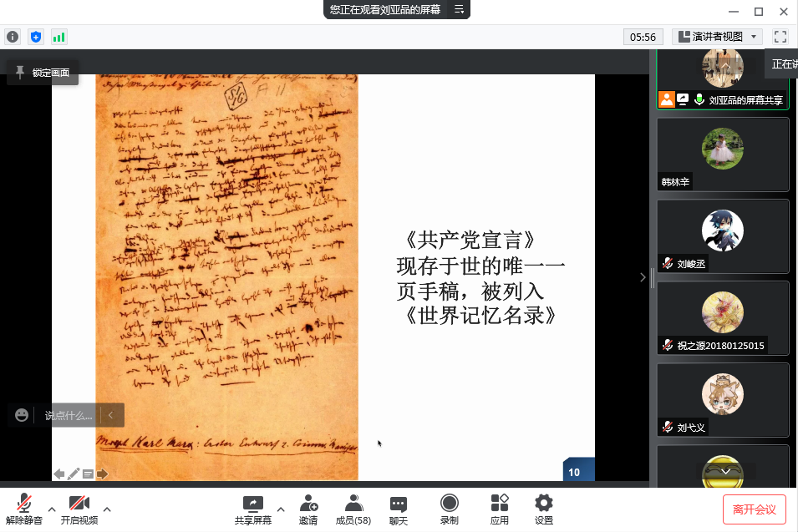Start recording the meeting

(x=449, y=509)
